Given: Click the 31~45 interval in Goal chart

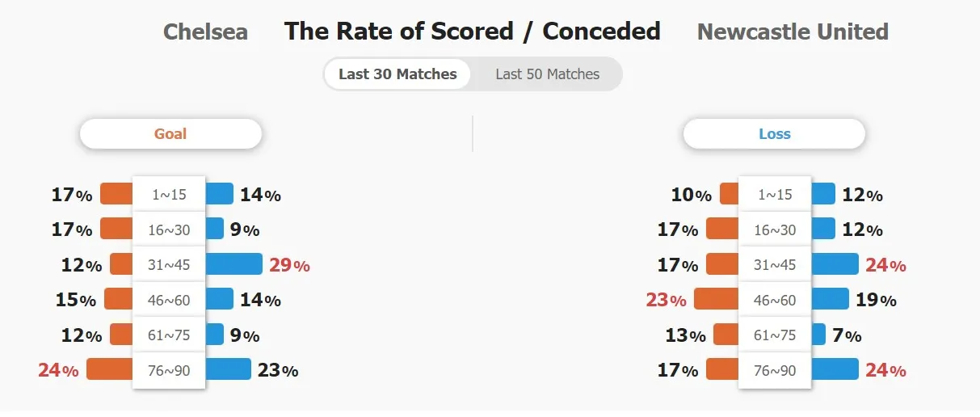Looking at the screenshot, I should tap(169, 265).
